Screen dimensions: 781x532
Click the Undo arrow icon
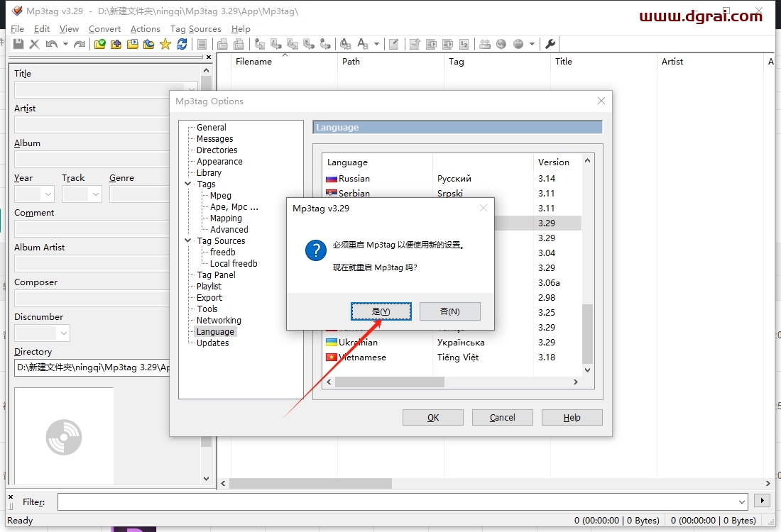pos(51,44)
